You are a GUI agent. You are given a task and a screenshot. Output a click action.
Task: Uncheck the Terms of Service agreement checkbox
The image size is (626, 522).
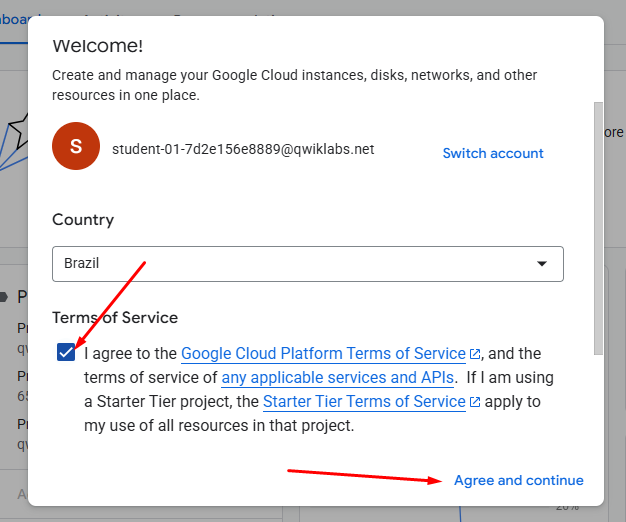(66, 352)
